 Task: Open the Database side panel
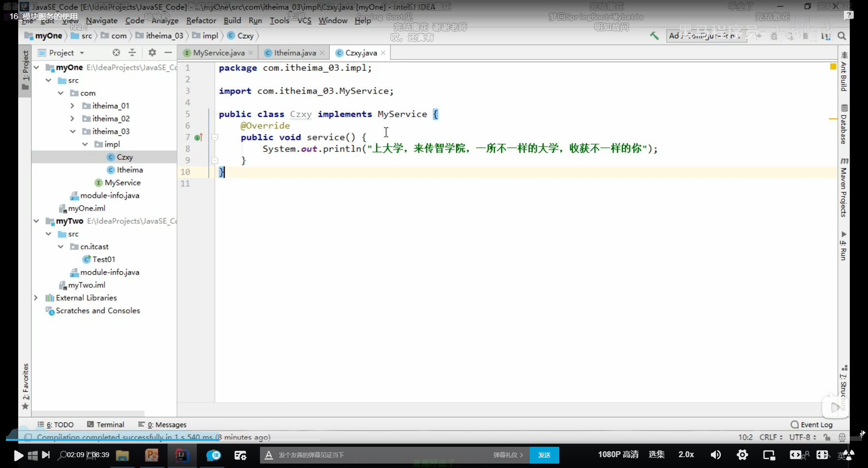click(844, 124)
